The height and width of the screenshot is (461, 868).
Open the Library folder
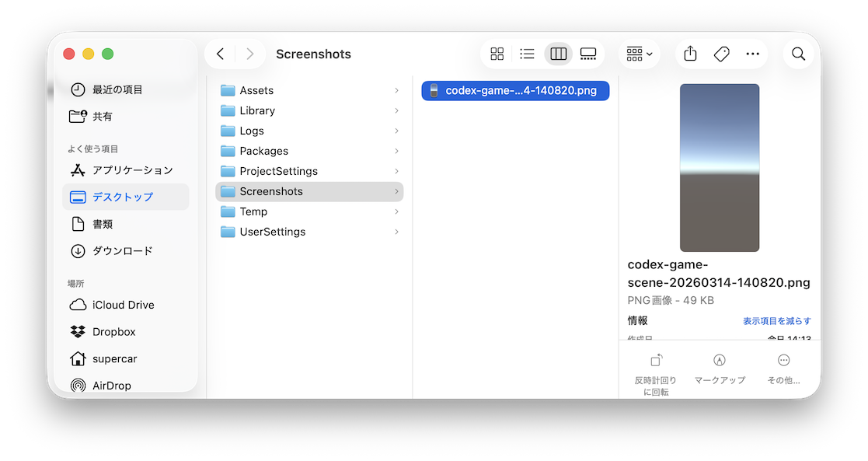click(x=257, y=111)
